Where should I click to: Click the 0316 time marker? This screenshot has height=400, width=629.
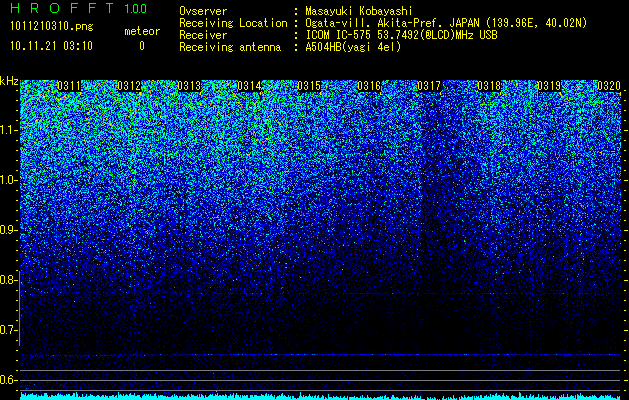click(369, 86)
